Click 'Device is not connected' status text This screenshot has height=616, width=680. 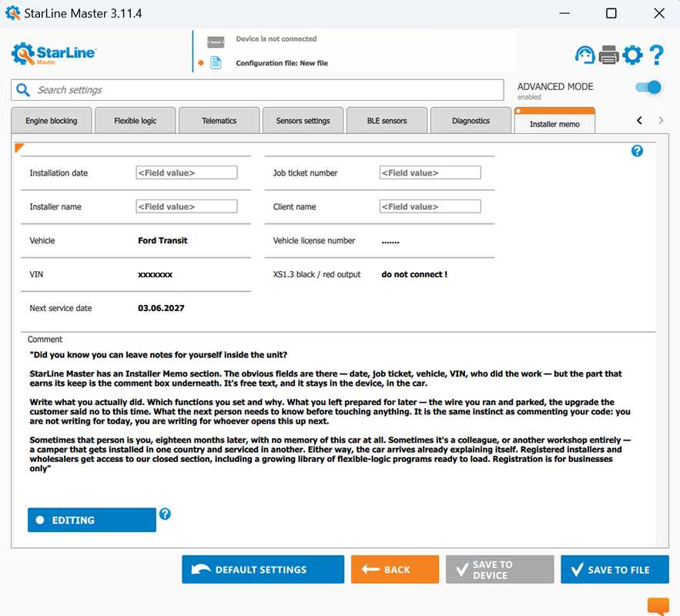(x=276, y=38)
